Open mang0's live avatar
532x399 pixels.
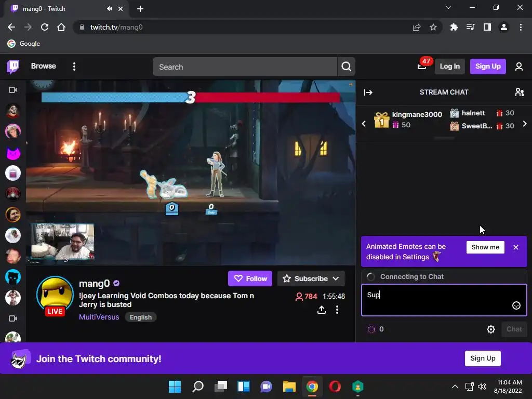pos(55,296)
